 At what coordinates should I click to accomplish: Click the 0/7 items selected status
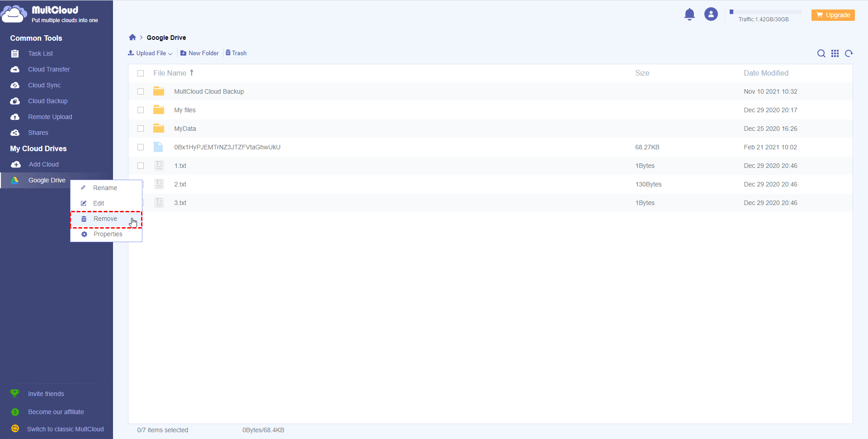coord(163,430)
